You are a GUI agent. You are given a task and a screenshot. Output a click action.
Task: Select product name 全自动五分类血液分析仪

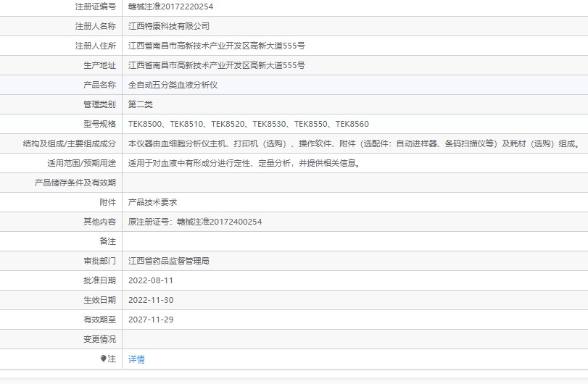click(x=173, y=85)
